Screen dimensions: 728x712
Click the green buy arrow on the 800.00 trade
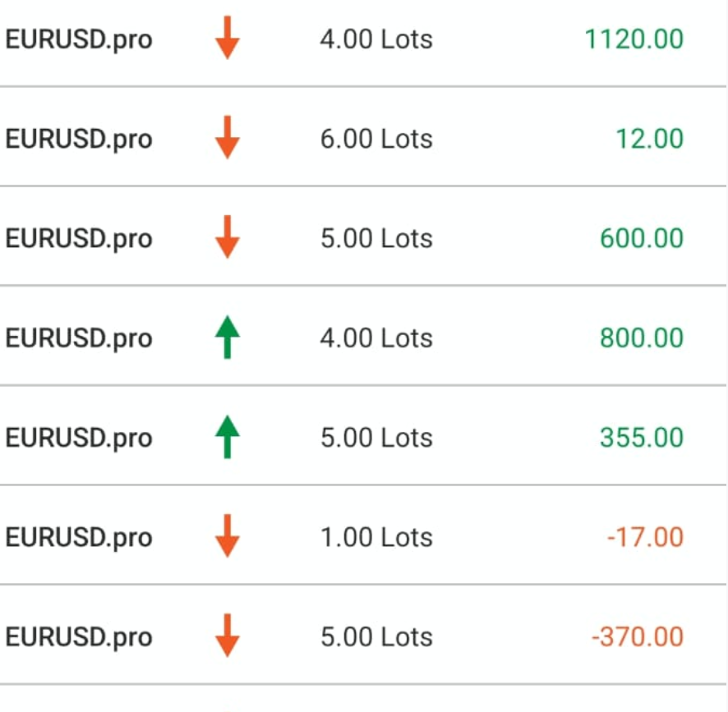228,338
